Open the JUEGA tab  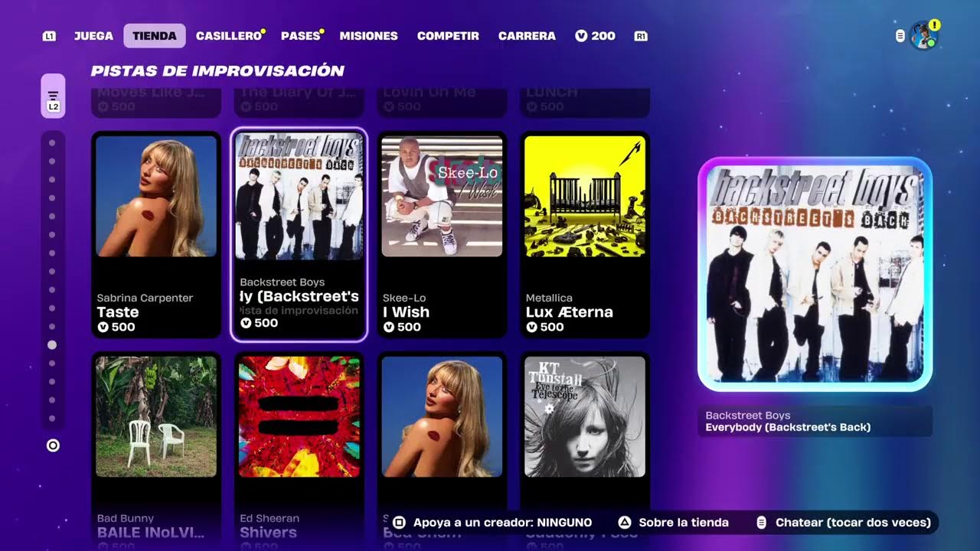pyautogui.click(x=93, y=36)
